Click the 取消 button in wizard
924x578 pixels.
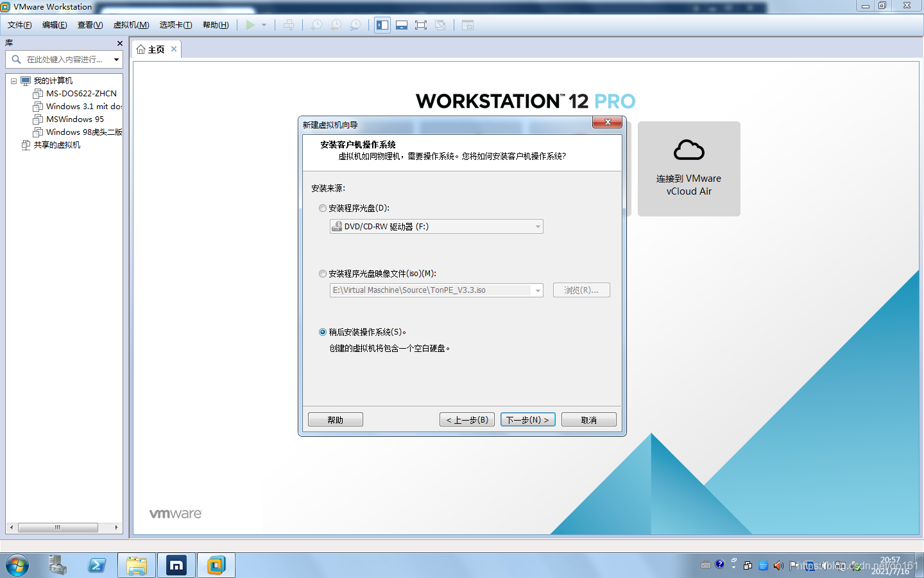(x=589, y=419)
